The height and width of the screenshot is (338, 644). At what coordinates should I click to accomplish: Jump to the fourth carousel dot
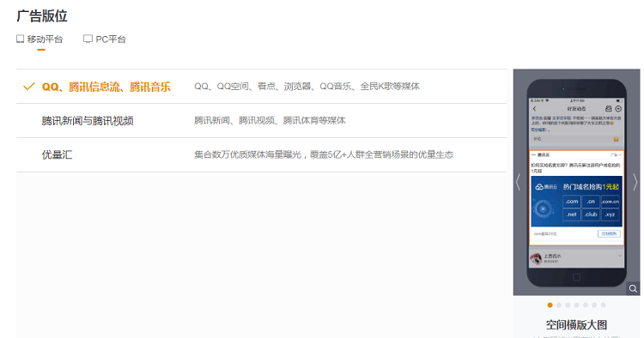577,305
